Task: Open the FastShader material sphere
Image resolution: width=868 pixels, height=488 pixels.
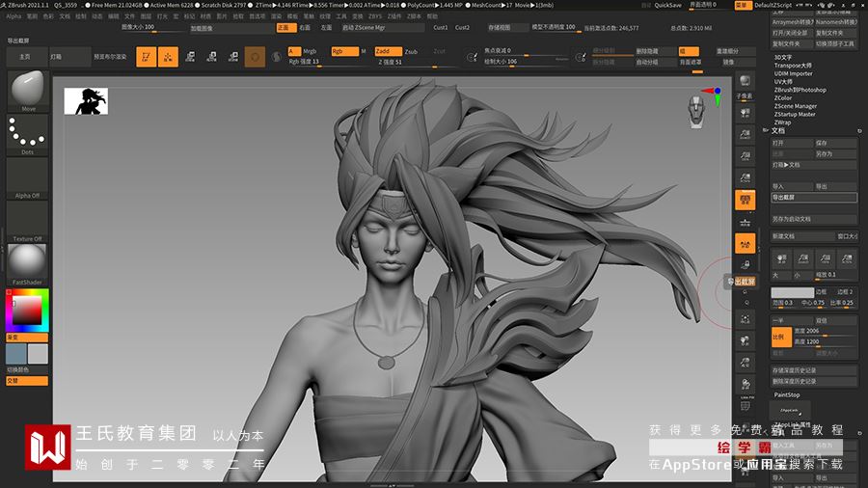Action: coord(27,260)
